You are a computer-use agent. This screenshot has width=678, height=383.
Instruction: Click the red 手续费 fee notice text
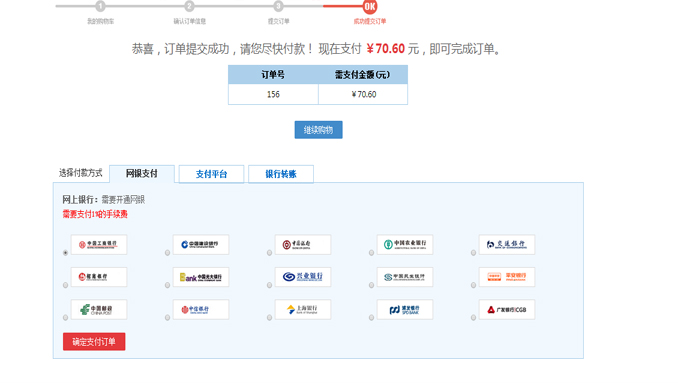click(x=95, y=214)
